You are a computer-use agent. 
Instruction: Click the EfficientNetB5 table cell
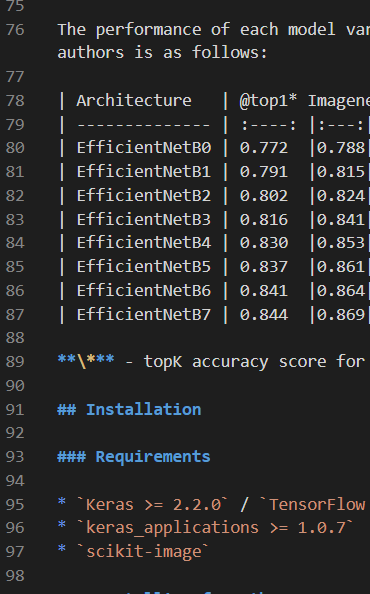144,267
